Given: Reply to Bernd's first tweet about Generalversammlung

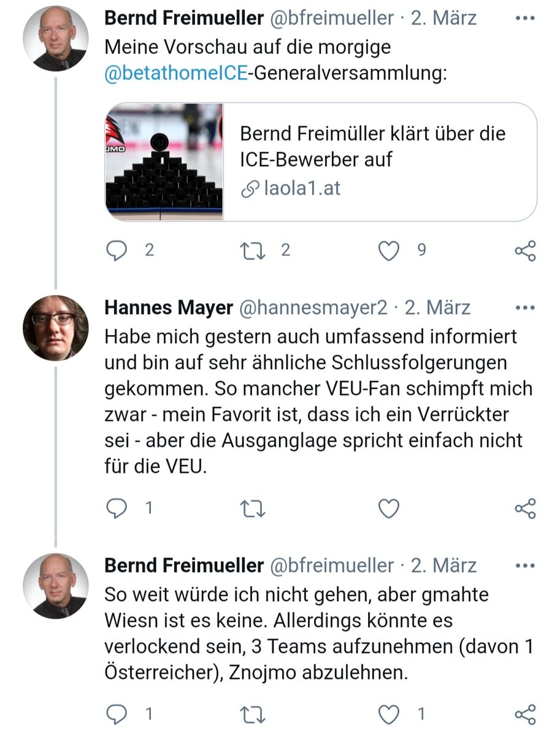Looking at the screenshot, I should point(117,250).
